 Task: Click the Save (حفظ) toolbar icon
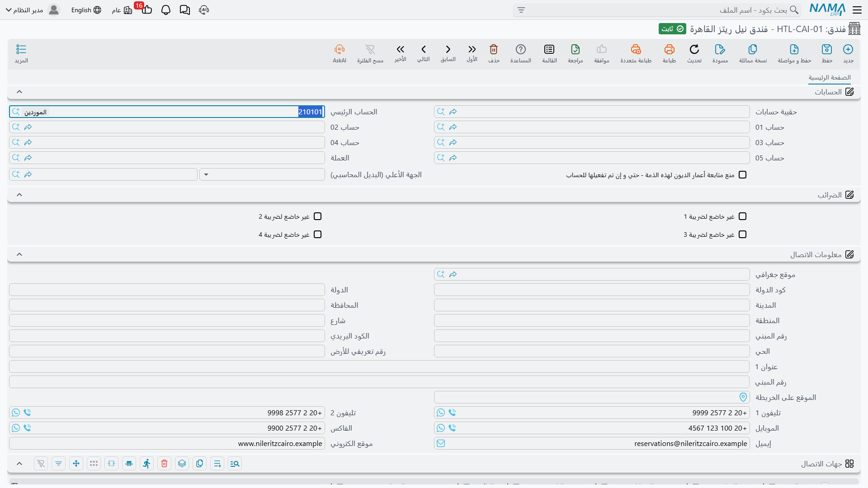click(827, 49)
